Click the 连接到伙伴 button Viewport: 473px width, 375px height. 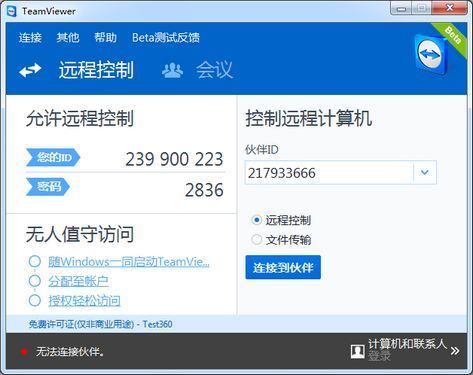point(283,267)
